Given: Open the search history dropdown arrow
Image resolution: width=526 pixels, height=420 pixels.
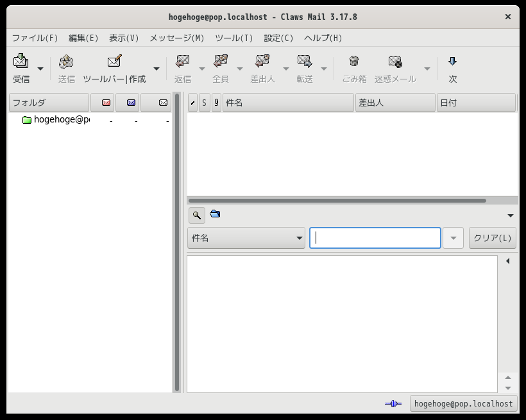Looking at the screenshot, I should [454, 238].
